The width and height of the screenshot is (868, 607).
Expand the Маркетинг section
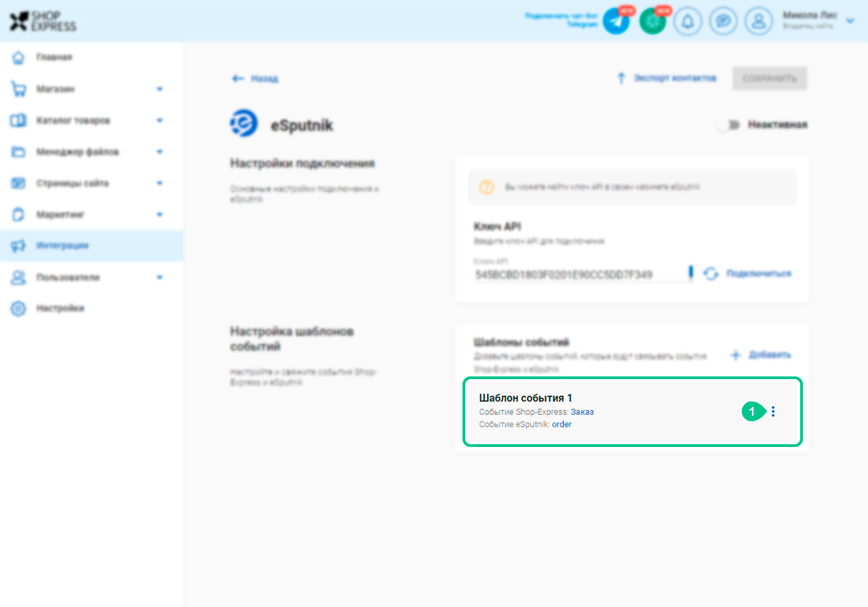[160, 215]
